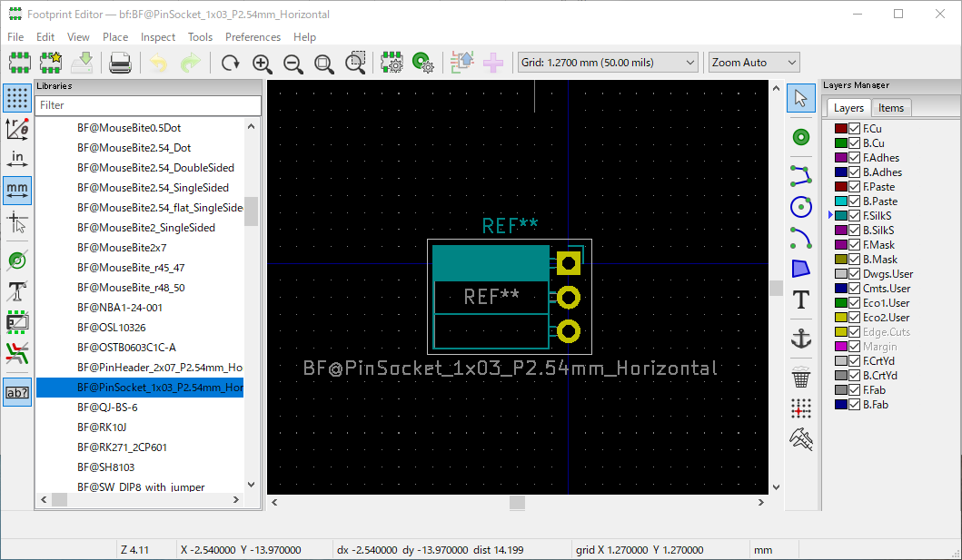Toggle F.SilkS layer visibility checkbox
The width and height of the screenshot is (962, 560).
[x=854, y=216]
